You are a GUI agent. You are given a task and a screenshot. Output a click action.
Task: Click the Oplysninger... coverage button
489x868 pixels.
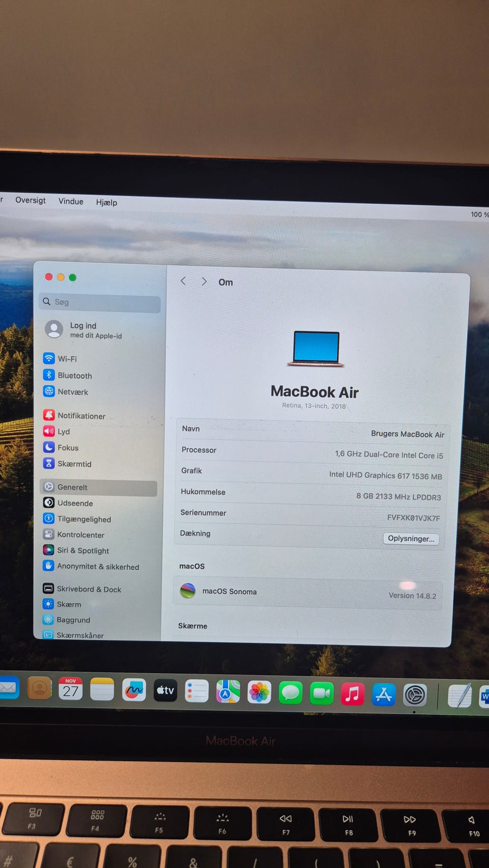pos(411,539)
